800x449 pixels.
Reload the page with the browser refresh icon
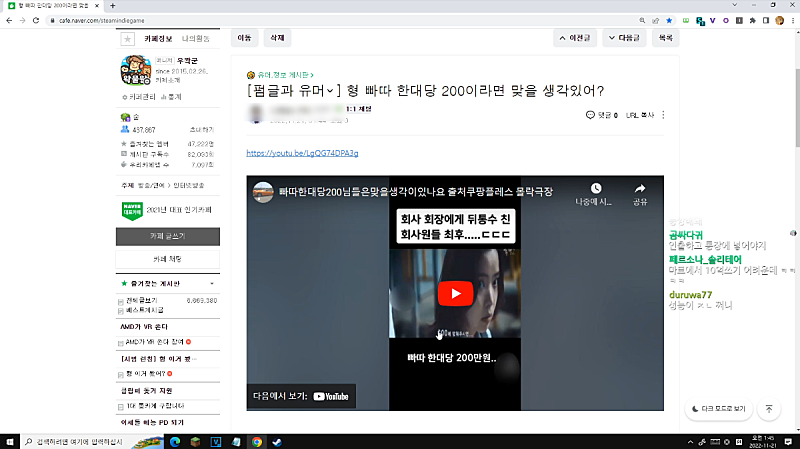click(38, 19)
